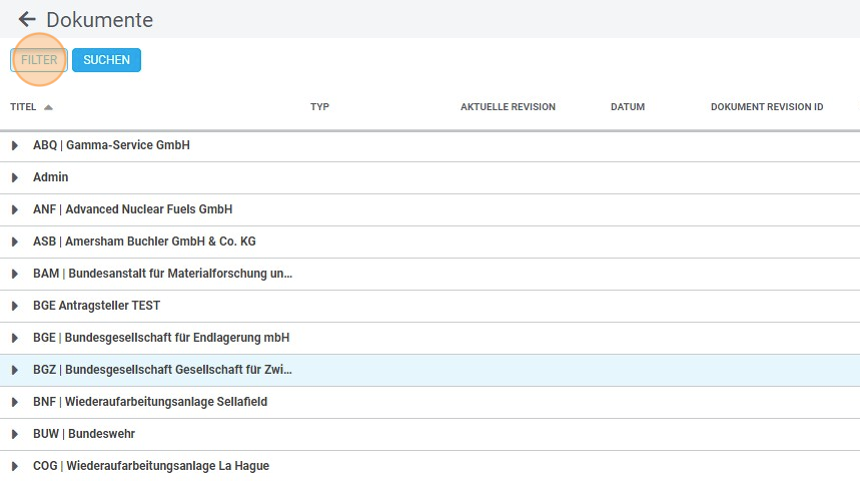Expand BNF | Wiederaufarbeitungsanlage Sellafield
Image resolution: width=860 pixels, height=481 pixels.
tap(15, 402)
